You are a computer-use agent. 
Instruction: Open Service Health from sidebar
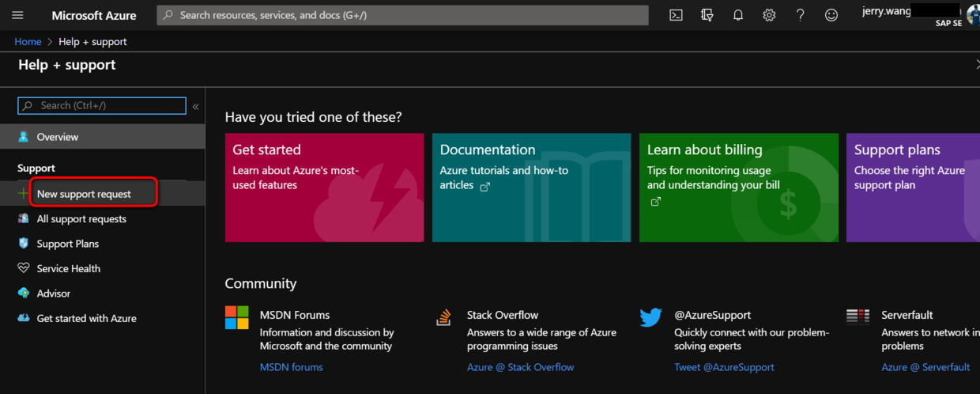tap(69, 269)
